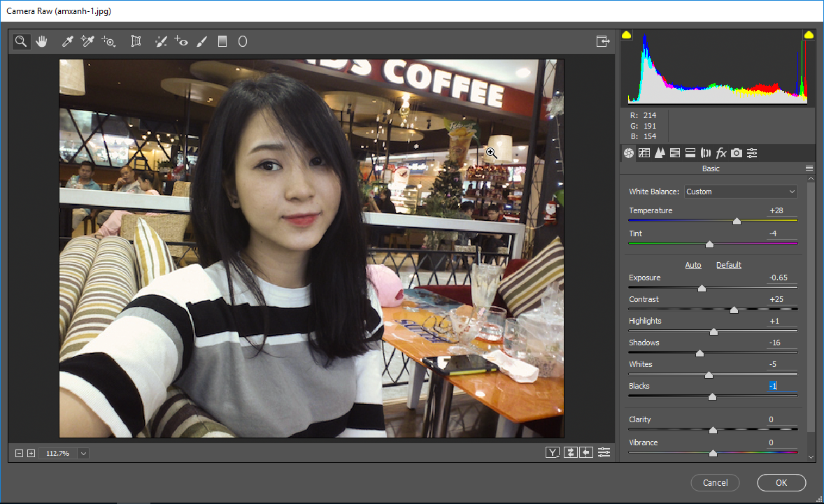Viewport: 824px width, 504px height.
Task: Select the Adjustment Brush tool
Action: pos(201,41)
